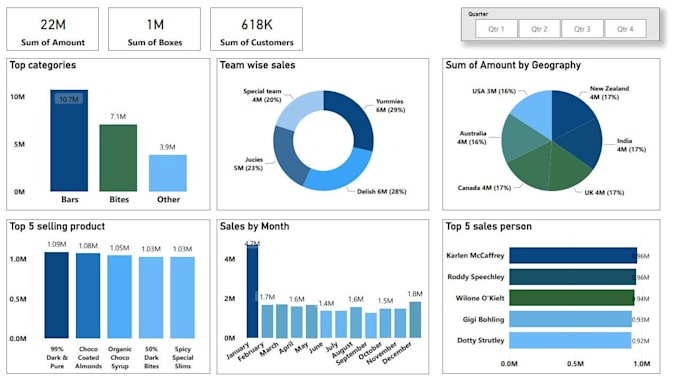Screen dimensions: 680x386
Task: Click the 22M Sum of Amount card
Action: (x=52, y=29)
